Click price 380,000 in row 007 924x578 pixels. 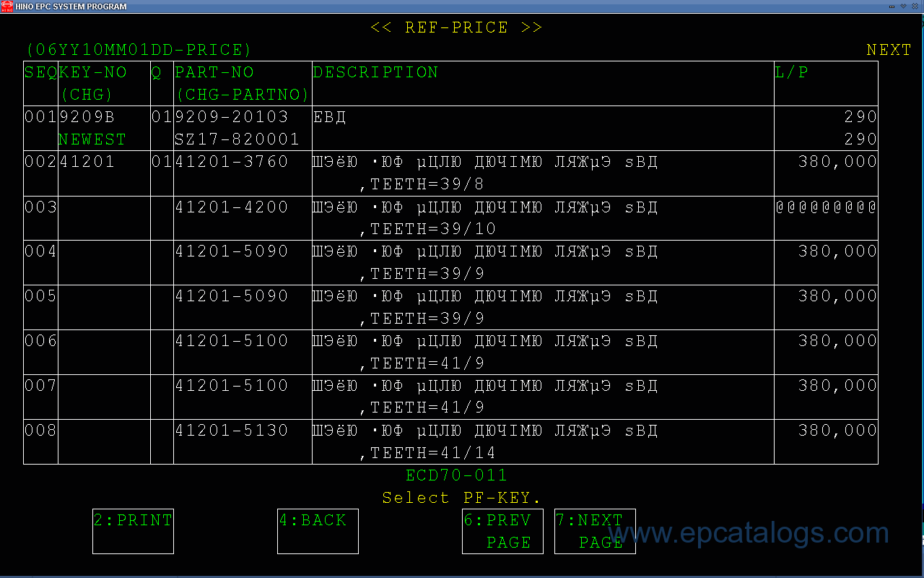[837, 386]
